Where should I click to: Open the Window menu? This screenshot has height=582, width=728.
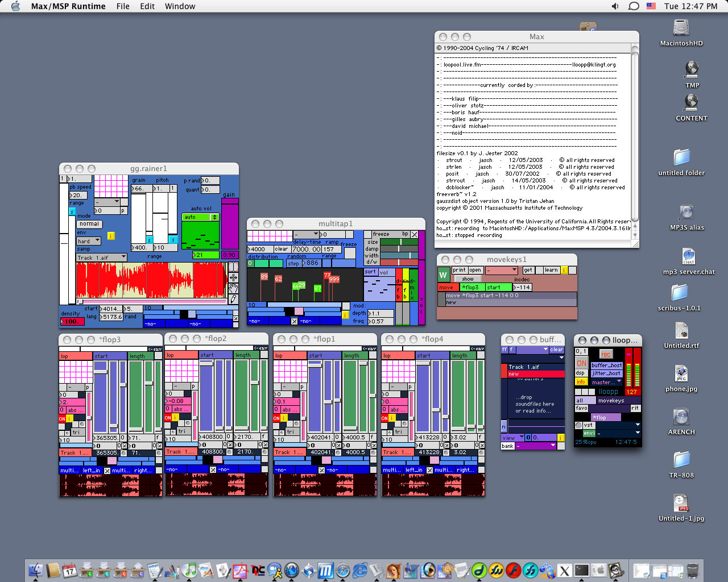tap(180, 6)
